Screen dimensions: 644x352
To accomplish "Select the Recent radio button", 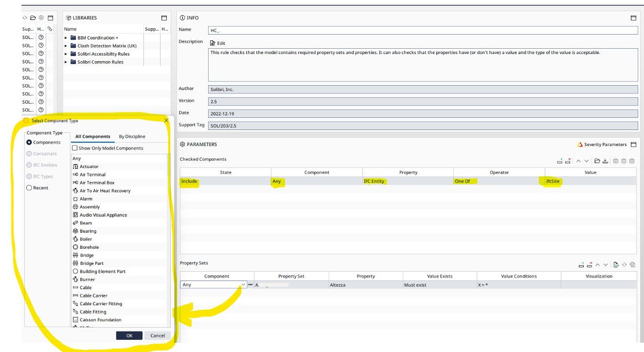I will (29, 187).
